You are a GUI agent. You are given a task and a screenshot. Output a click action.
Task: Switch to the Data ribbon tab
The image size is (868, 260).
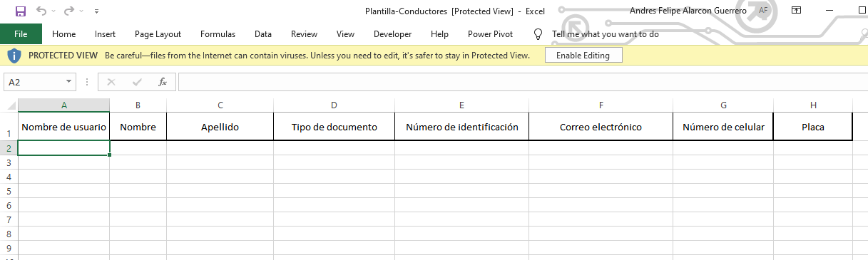(263, 33)
